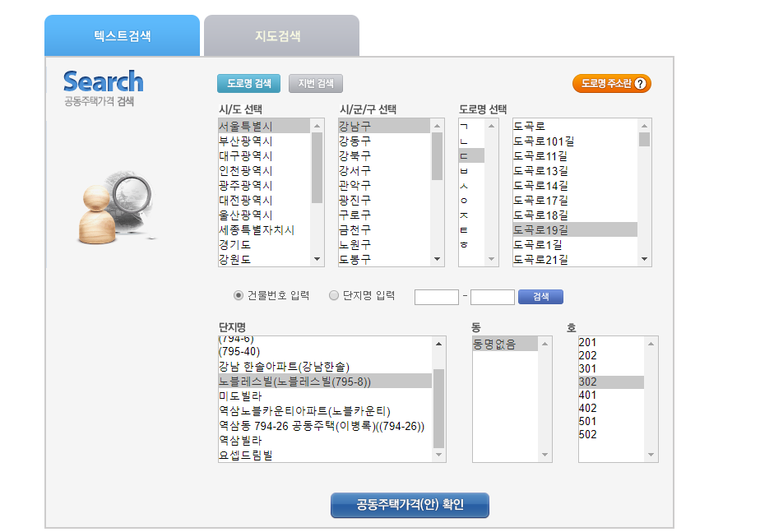Viewport: 760px width, 532px height.
Task: Select road name 도곡로19길
Action: (575, 229)
